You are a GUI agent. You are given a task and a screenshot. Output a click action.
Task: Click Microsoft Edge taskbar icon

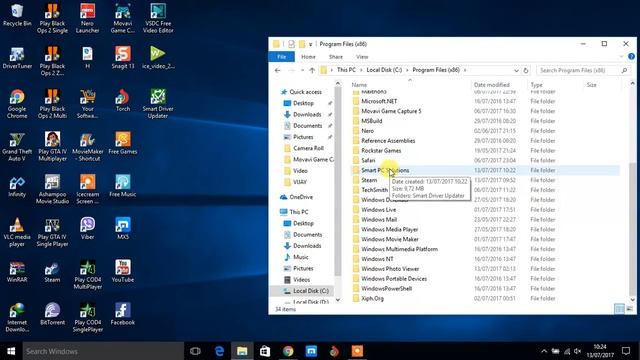pos(219,351)
